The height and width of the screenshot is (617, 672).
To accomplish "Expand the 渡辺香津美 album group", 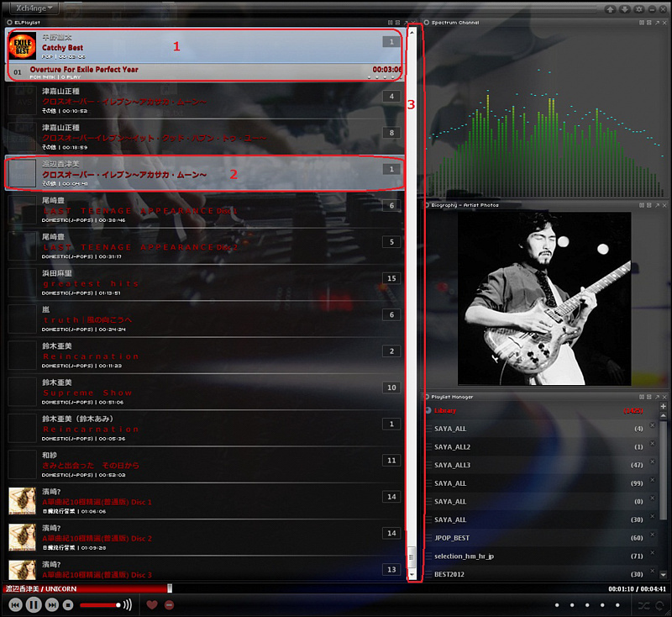I will click(x=205, y=174).
